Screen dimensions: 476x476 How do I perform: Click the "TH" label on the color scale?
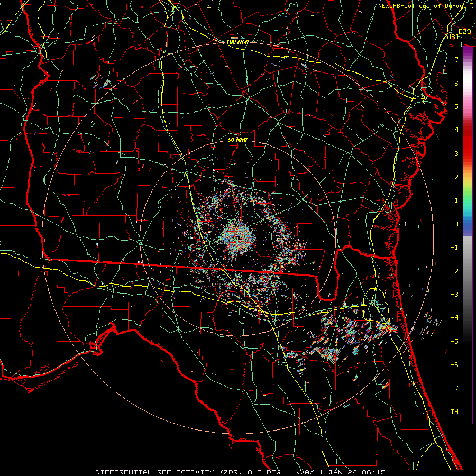[x=454, y=412]
